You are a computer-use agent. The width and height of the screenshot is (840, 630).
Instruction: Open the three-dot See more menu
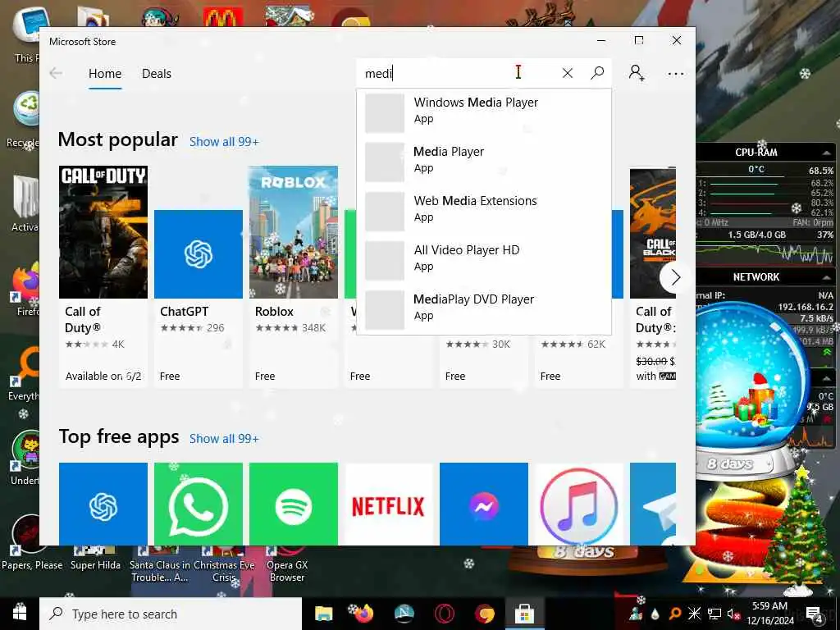coord(676,73)
